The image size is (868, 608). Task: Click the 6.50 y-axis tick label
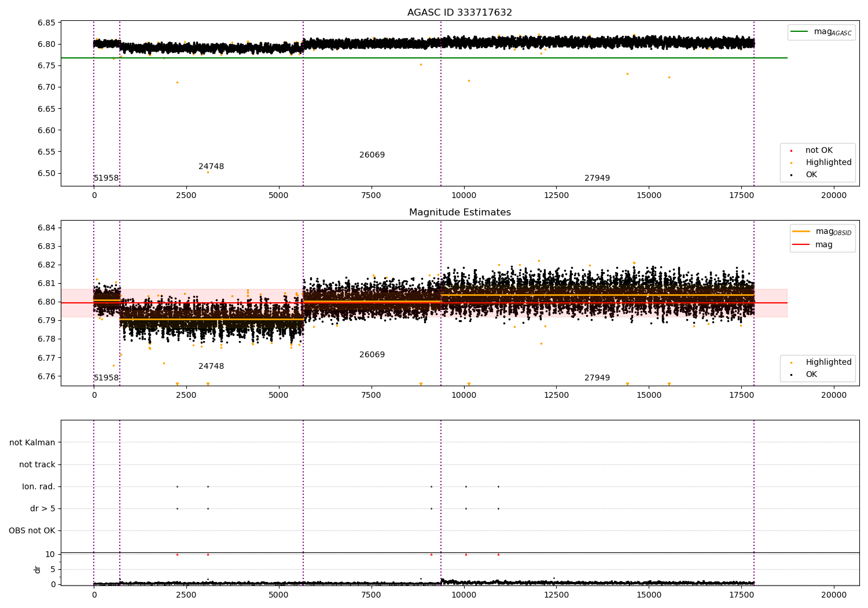[47, 174]
